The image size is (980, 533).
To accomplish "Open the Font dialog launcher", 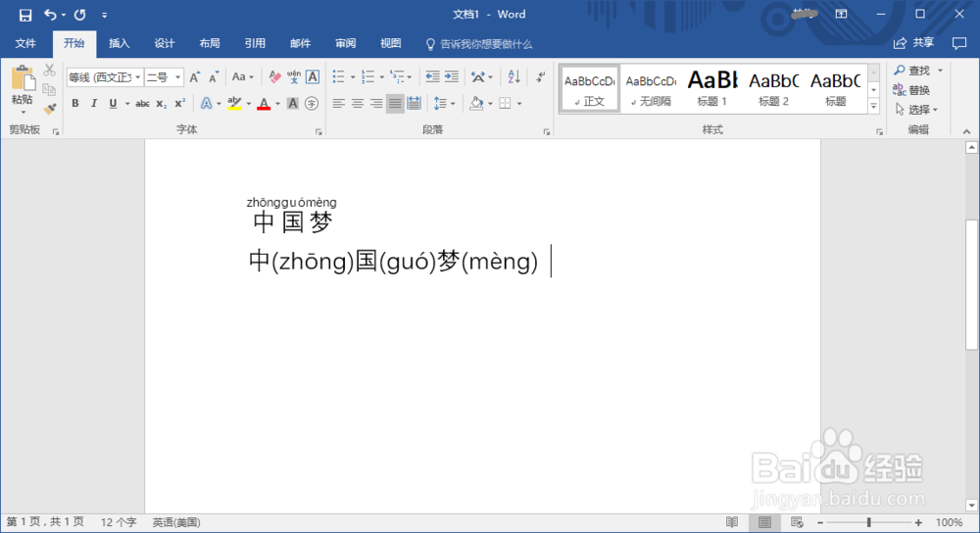I will click(318, 132).
